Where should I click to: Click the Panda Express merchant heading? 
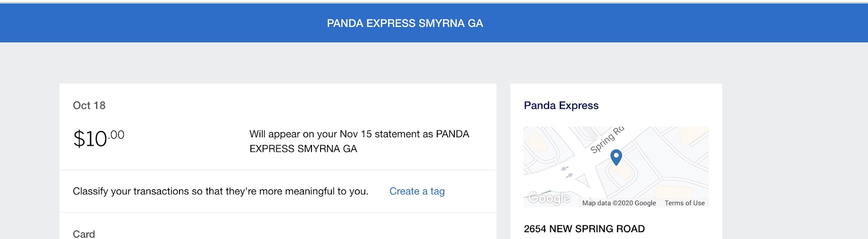(x=561, y=106)
